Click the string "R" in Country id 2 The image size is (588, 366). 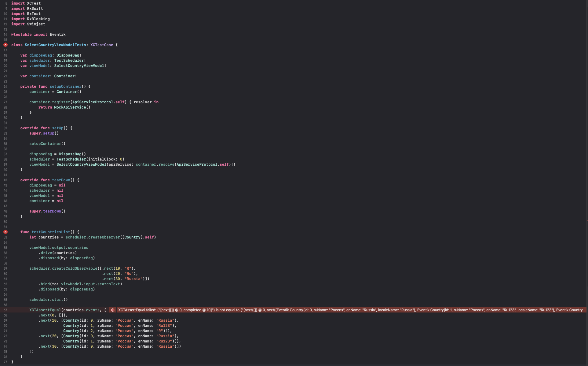(160, 331)
